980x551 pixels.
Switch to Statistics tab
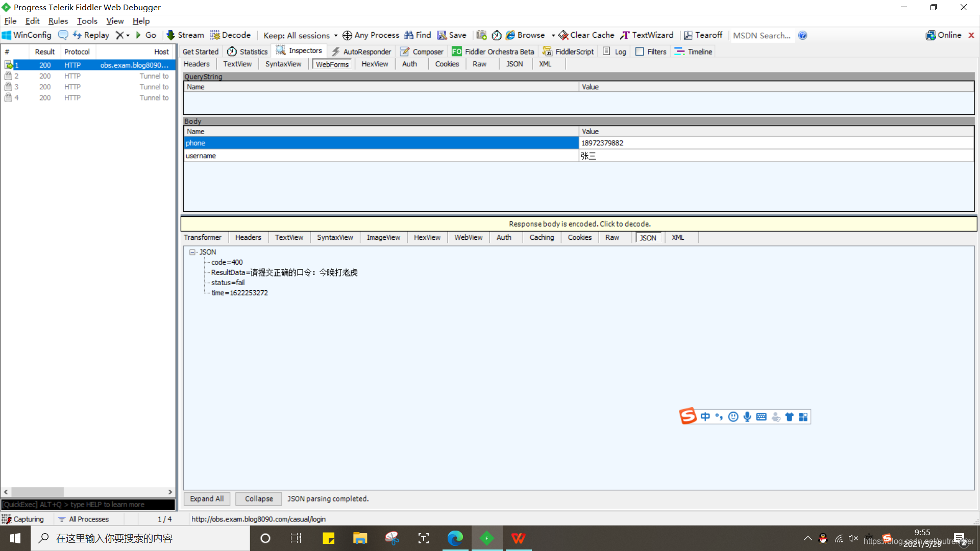[248, 52]
